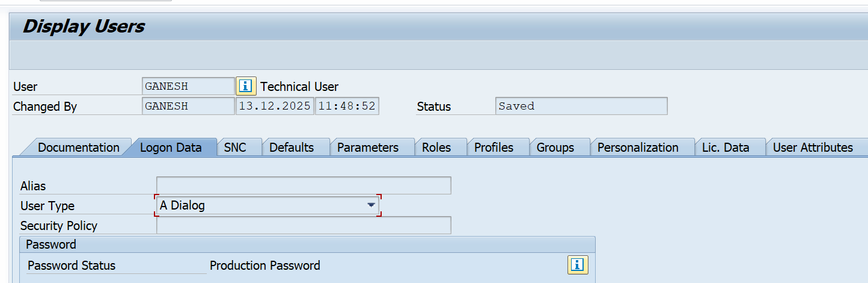Open the Parameters tab
Image resolution: width=868 pixels, height=283 pixels.
click(367, 148)
